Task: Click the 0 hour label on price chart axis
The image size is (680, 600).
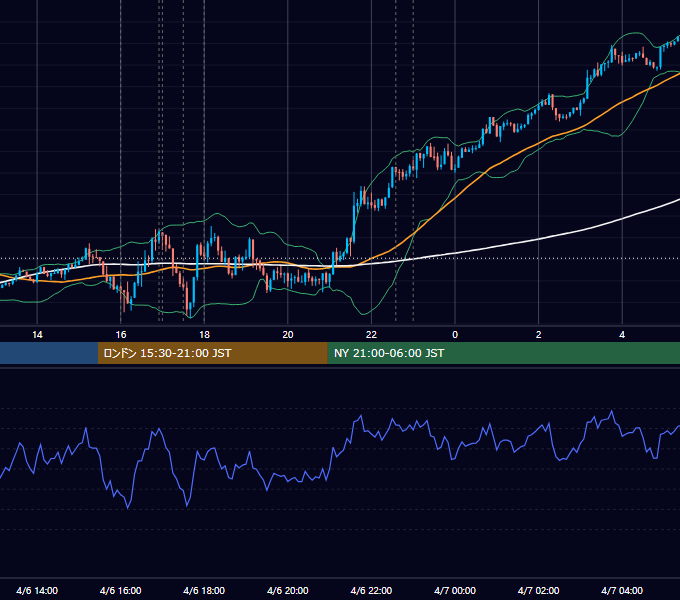Action: (x=455, y=335)
